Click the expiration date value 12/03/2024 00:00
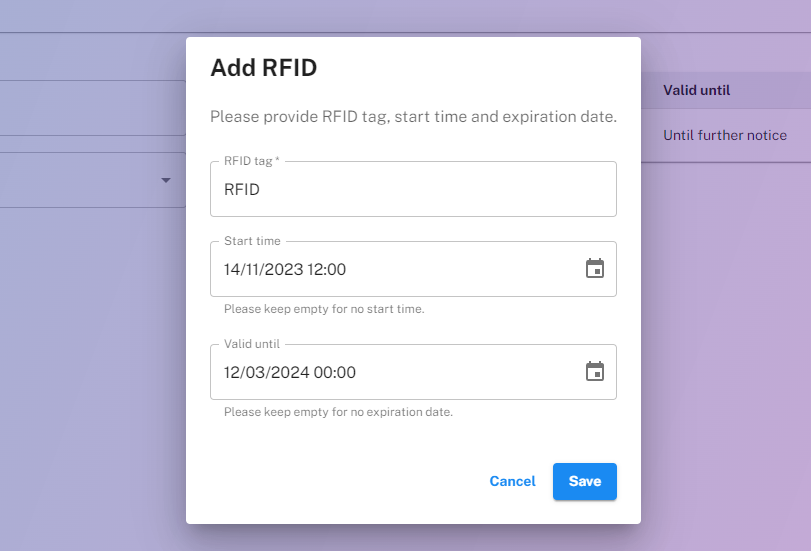The width and height of the screenshot is (811, 551). point(290,372)
